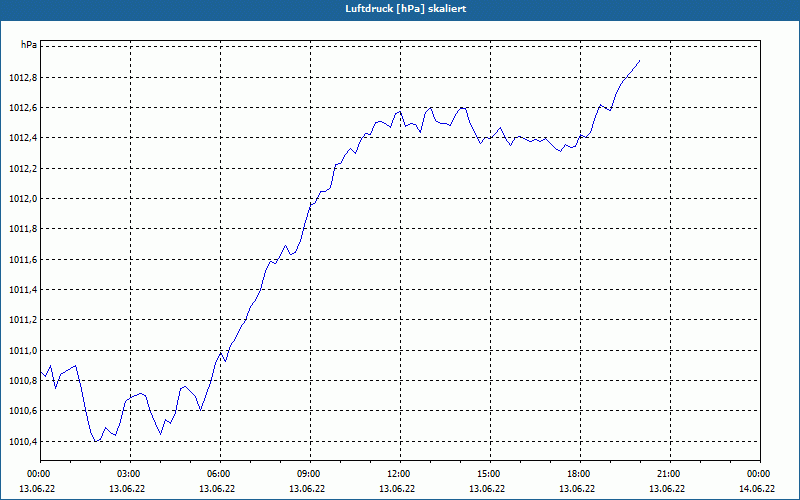The width and height of the screenshot is (800, 500).
Task: Select the 1010,6 y-axis label
Action: coord(23,411)
